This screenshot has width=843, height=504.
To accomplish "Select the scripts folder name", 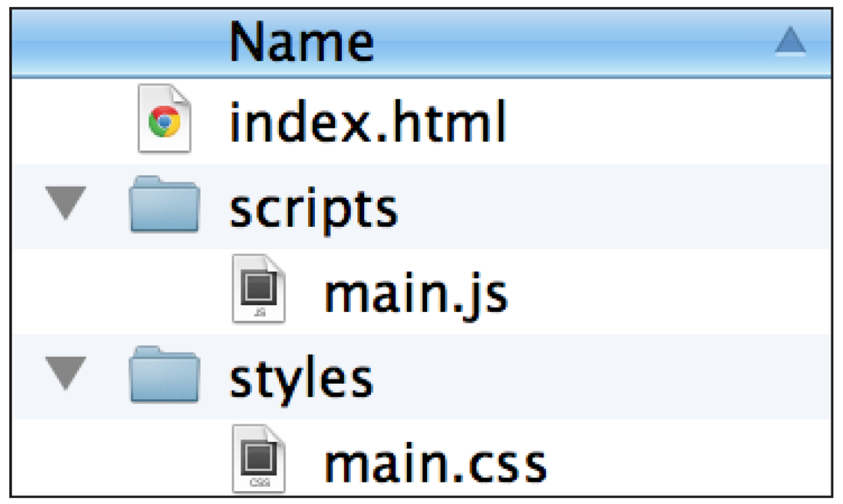I will pyautogui.click(x=313, y=209).
